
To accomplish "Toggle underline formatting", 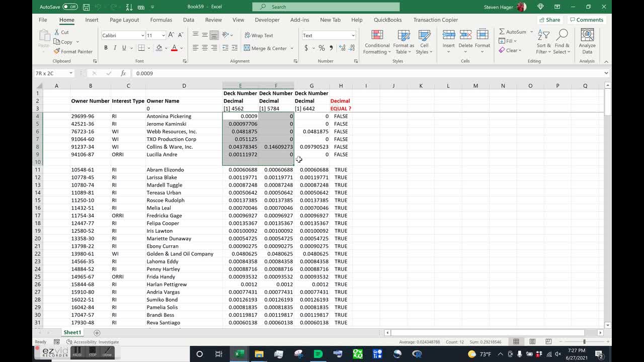I will click(124, 48).
